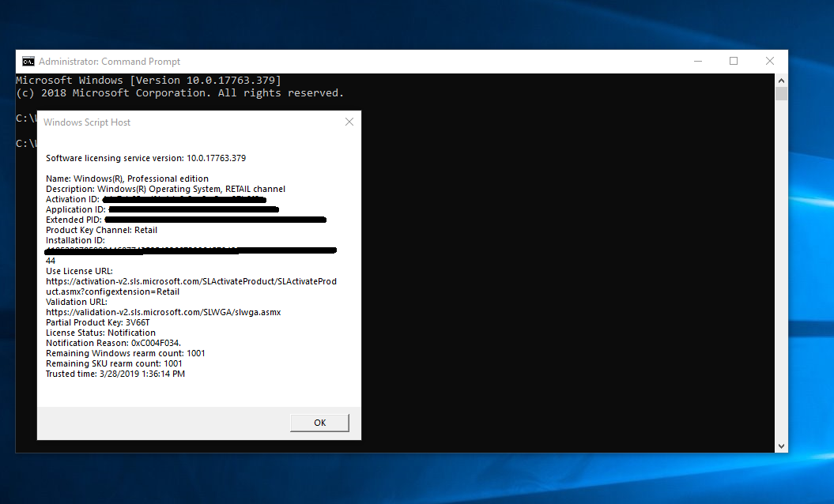Click the 'Validation URL:' label

coord(77,302)
